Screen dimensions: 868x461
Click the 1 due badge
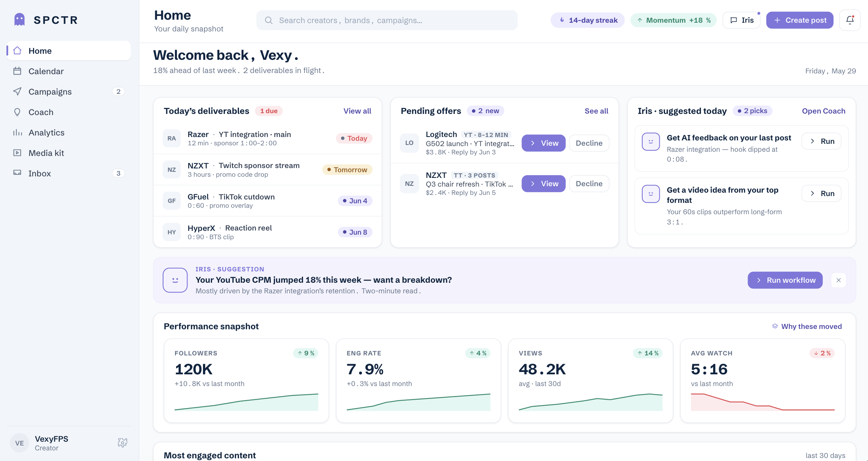click(x=269, y=111)
